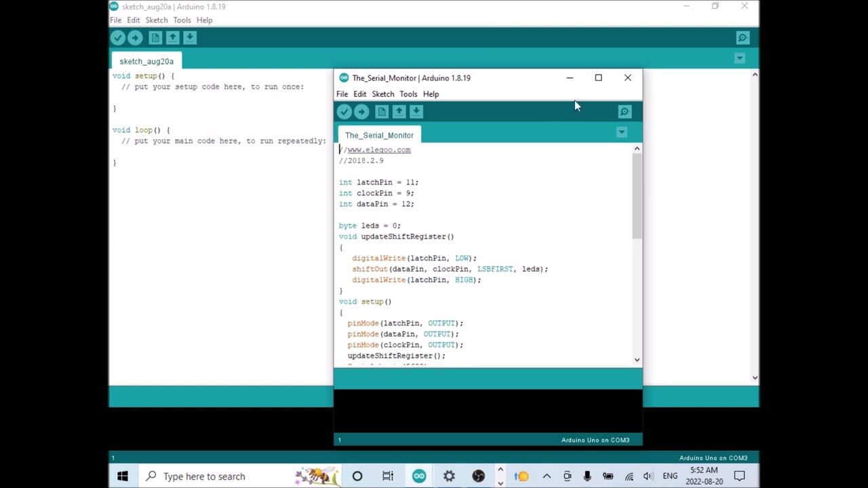
Task: Click Open sketch icon in The_Serial_Monitor window
Action: coord(399,112)
